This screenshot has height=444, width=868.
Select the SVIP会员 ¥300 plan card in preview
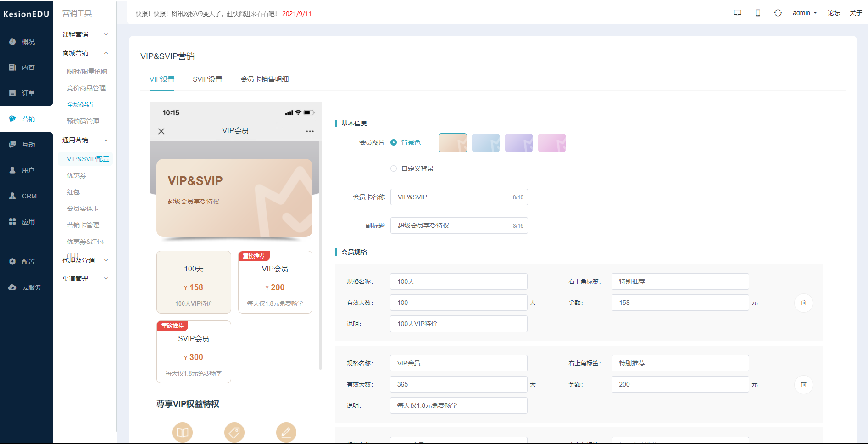click(x=194, y=352)
